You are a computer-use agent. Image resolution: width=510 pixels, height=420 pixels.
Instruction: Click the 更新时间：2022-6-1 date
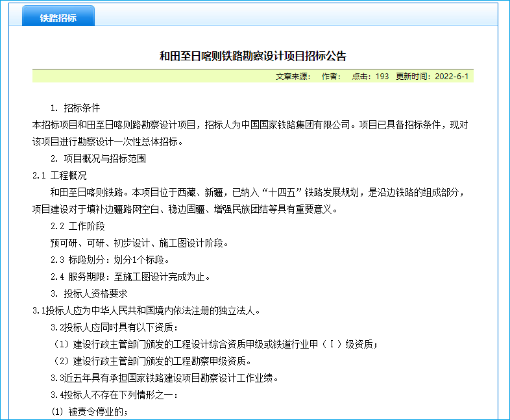pos(432,77)
